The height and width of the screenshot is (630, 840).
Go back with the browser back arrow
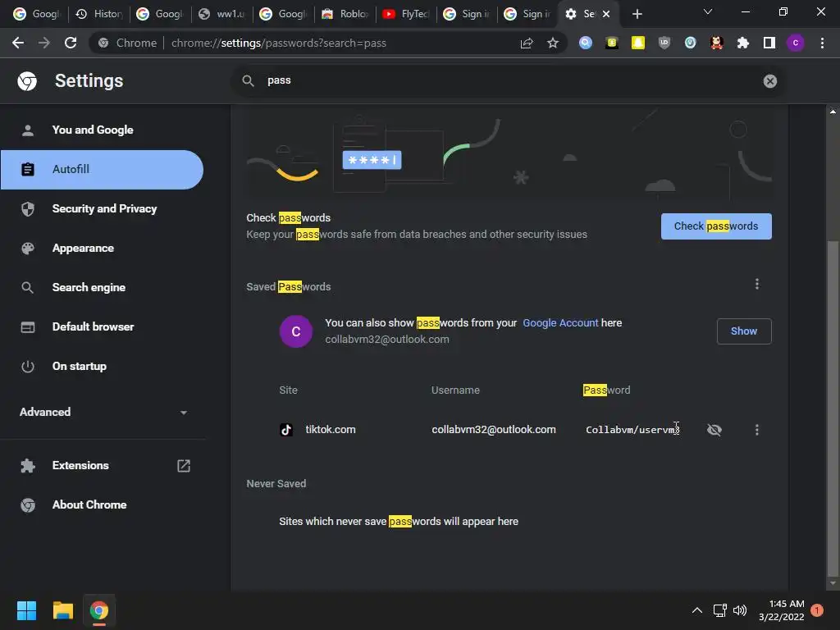pyautogui.click(x=18, y=43)
